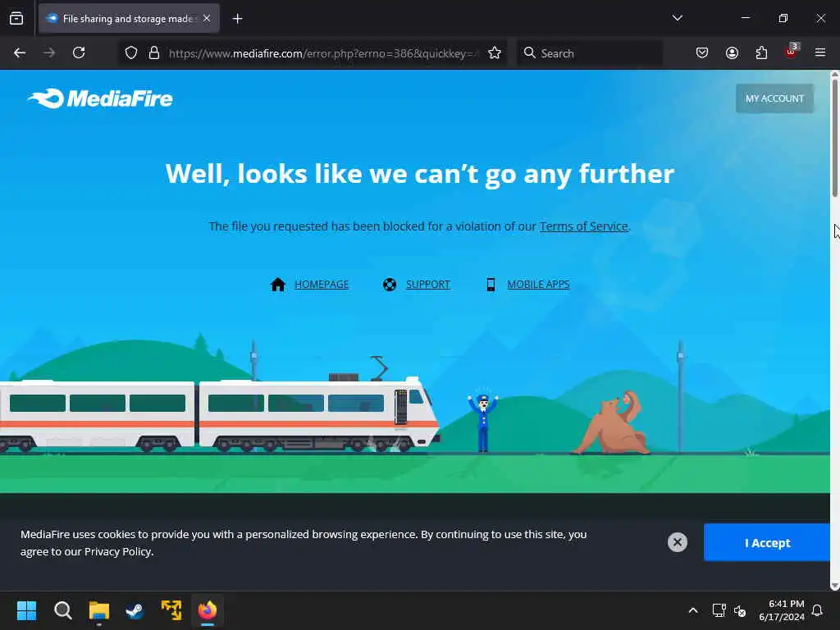Bookmark this page with the star icon
Viewport: 840px width, 630px height.
pos(495,53)
